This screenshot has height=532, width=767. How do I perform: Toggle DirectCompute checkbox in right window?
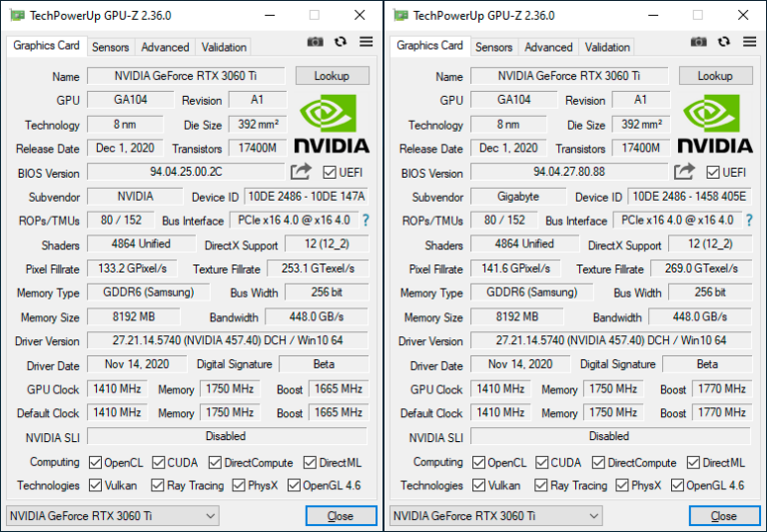coord(598,462)
